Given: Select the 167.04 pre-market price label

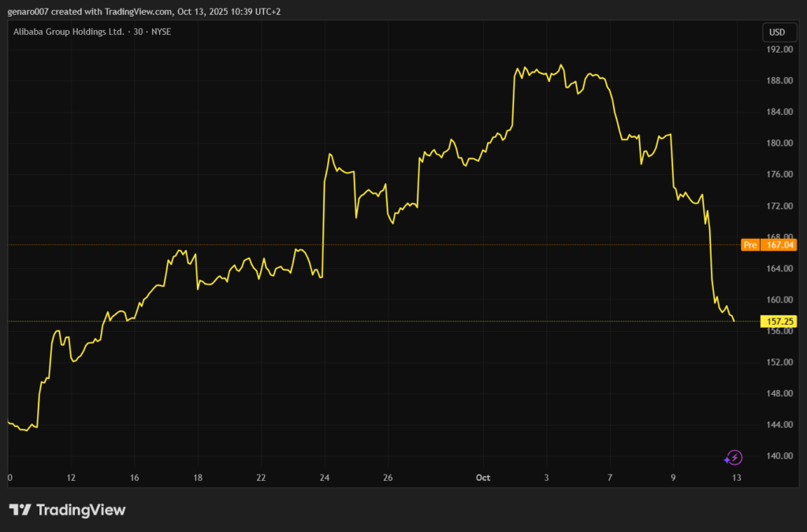Looking at the screenshot, I should pyautogui.click(x=779, y=245).
